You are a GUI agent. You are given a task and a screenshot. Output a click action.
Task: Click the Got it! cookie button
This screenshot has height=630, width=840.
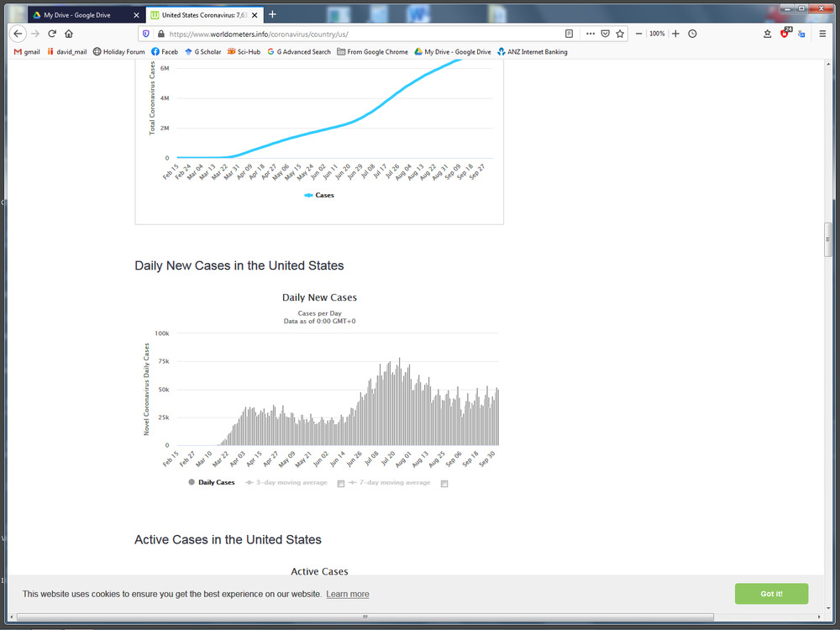771,594
